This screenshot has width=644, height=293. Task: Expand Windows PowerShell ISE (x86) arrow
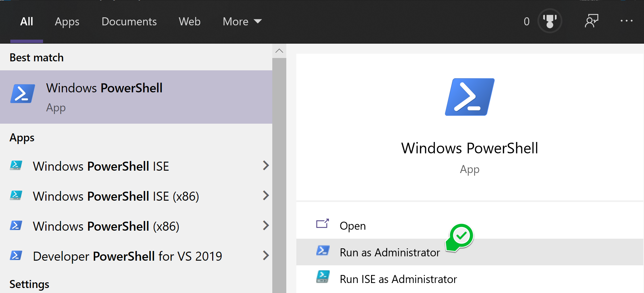(x=266, y=196)
